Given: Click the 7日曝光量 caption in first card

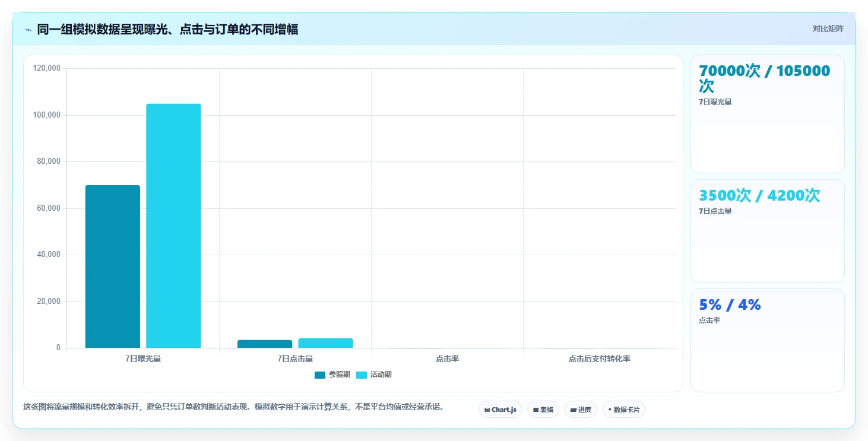Looking at the screenshot, I should tap(715, 102).
